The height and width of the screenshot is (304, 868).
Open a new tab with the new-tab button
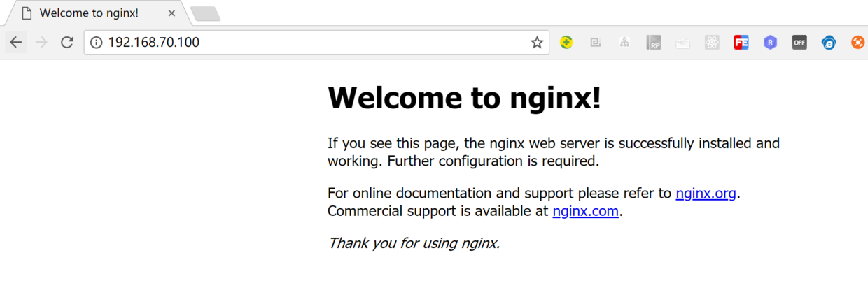pos(205,14)
